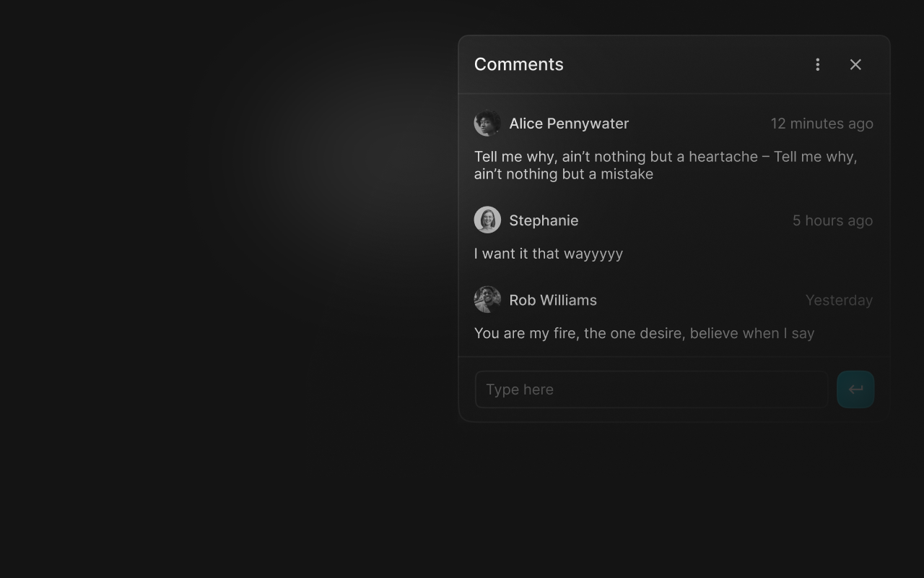This screenshot has width=924, height=578.
Task: Close the Comments panel
Action: [855, 64]
